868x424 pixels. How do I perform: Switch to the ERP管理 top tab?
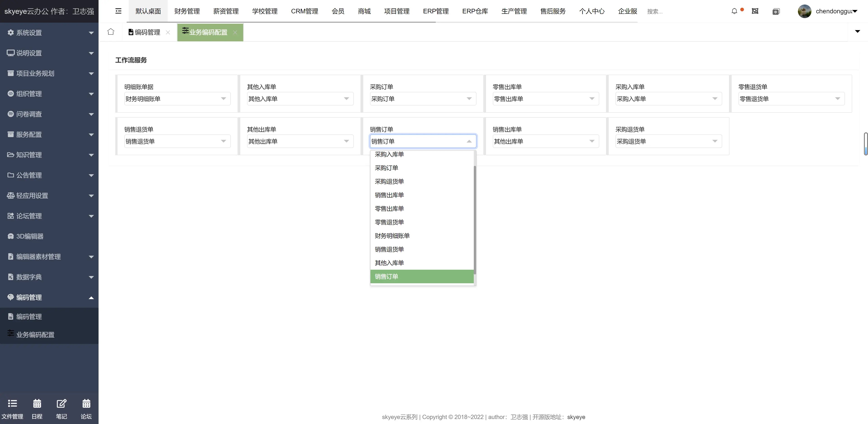tap(436, 12)
